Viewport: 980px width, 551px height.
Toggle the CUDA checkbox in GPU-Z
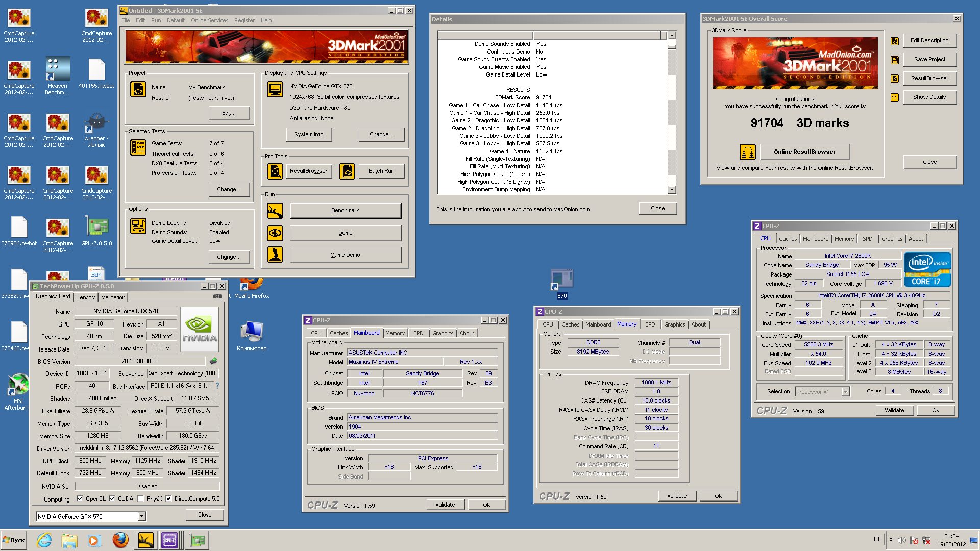[112, 499]
